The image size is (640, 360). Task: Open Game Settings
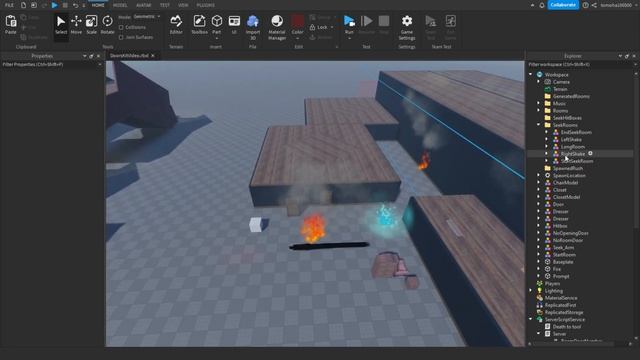point(407,27)
